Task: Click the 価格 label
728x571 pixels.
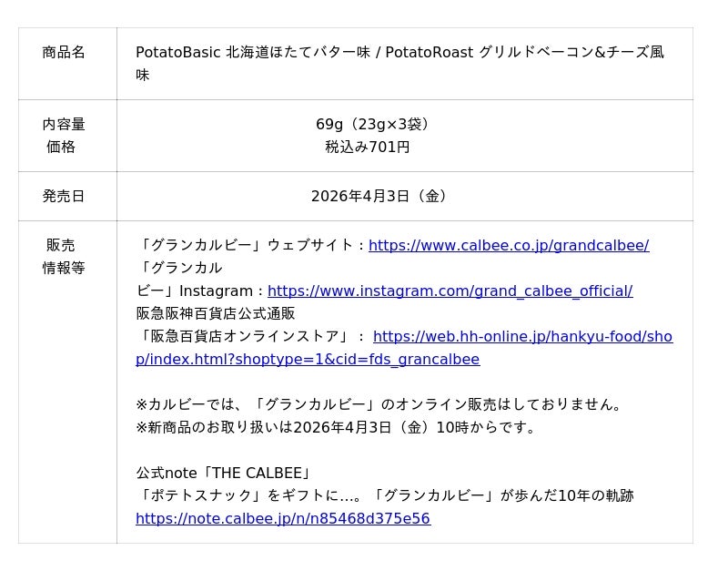Action: [61, 147]
